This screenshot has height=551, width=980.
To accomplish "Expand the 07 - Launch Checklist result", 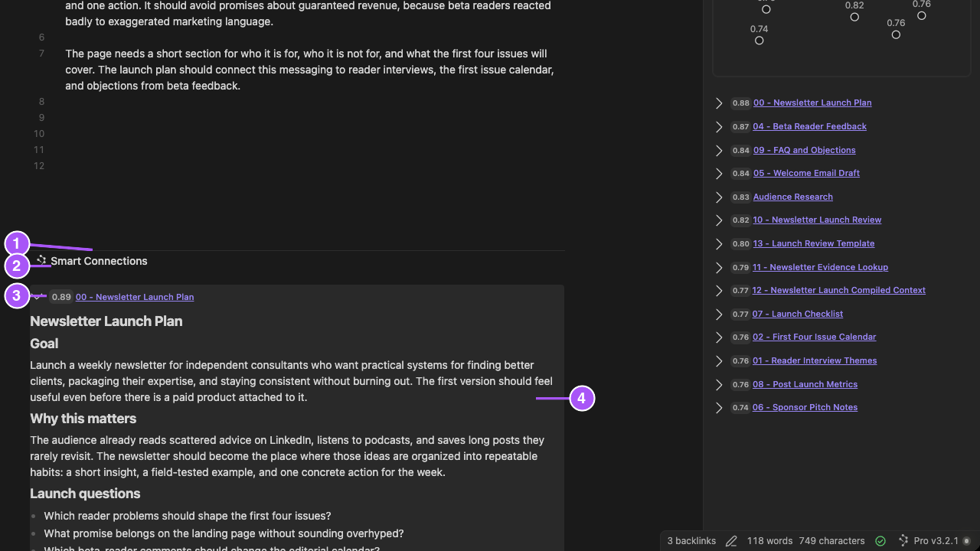I will click(x=719, y=315).
